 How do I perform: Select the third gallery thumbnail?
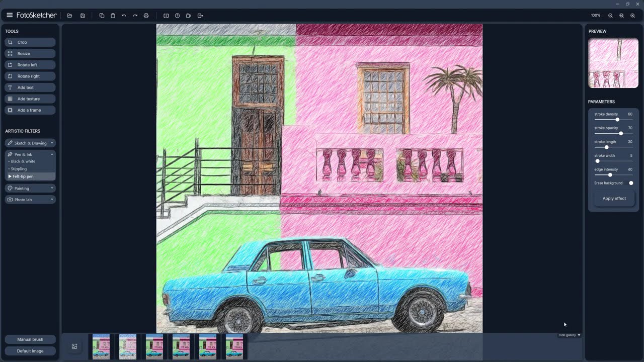154,346
